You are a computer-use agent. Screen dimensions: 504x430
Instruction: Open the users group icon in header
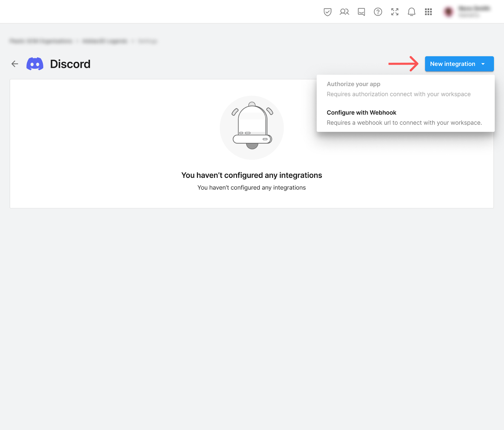coord(344,12)
